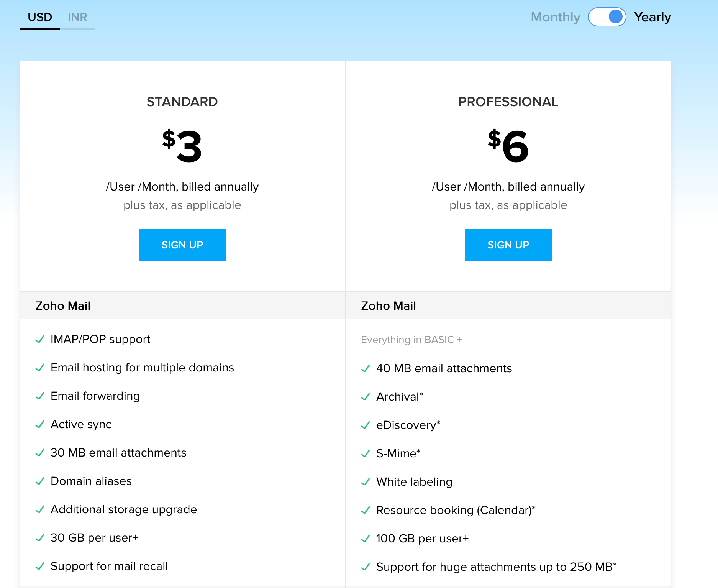The height and width of the screenshot is (588, 718).
Task: Sign up for the Standard plan
Action: point(182,245)
